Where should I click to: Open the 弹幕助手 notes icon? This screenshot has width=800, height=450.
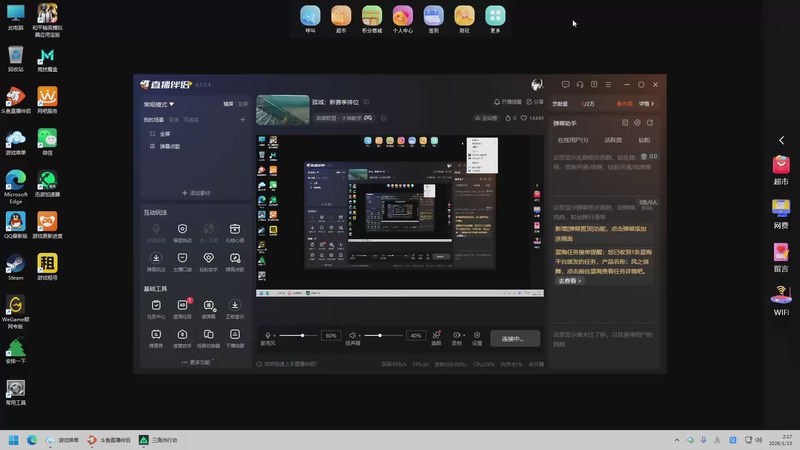coord(625,122)
